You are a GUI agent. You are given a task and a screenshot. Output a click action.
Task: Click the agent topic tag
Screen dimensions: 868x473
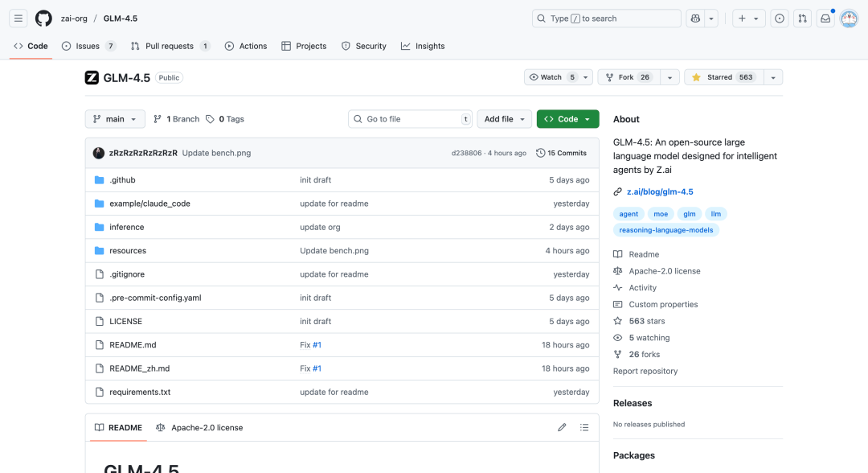[628, 213]
